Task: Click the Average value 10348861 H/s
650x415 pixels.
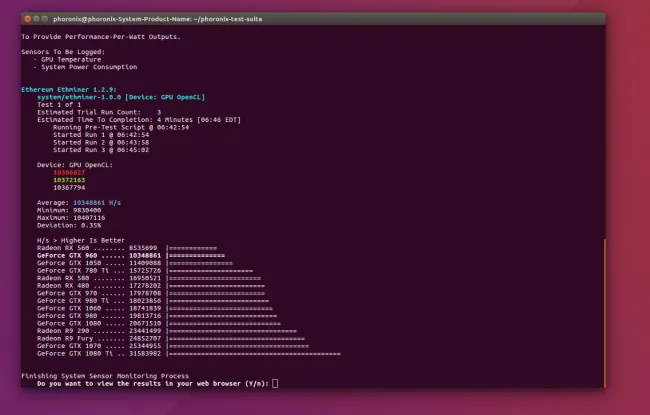Action: pos(97,203)
